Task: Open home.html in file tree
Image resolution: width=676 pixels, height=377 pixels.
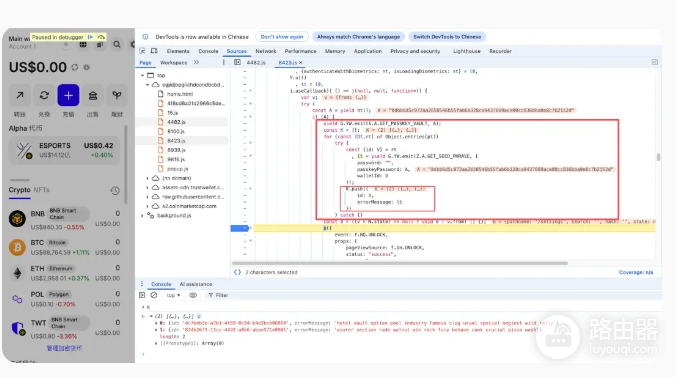Action: coord(180,94)
